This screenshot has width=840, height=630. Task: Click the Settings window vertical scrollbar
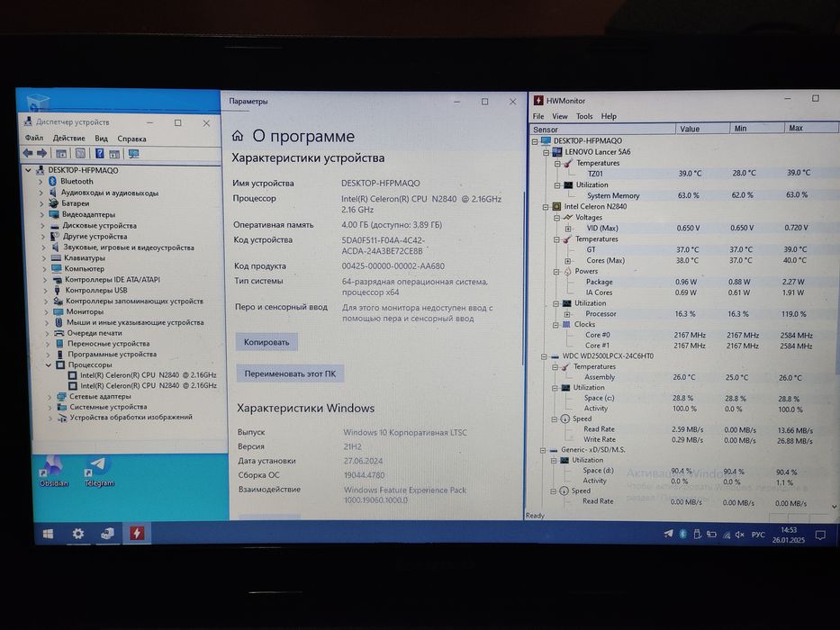(x=522, y=279)
